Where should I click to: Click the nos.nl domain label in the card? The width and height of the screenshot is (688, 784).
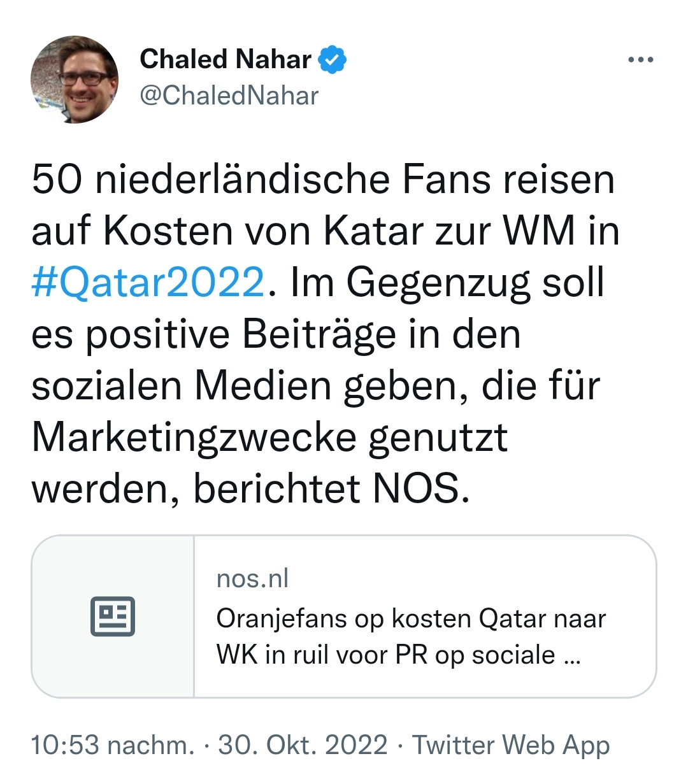(252, 578)
